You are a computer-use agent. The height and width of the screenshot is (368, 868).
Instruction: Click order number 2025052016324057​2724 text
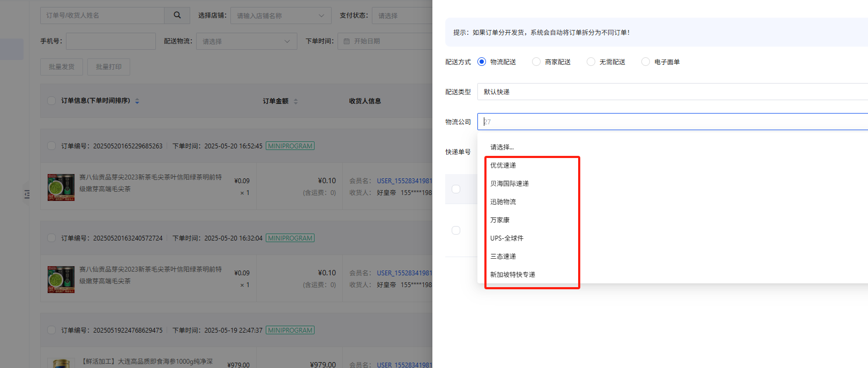[x=128, y=238]
